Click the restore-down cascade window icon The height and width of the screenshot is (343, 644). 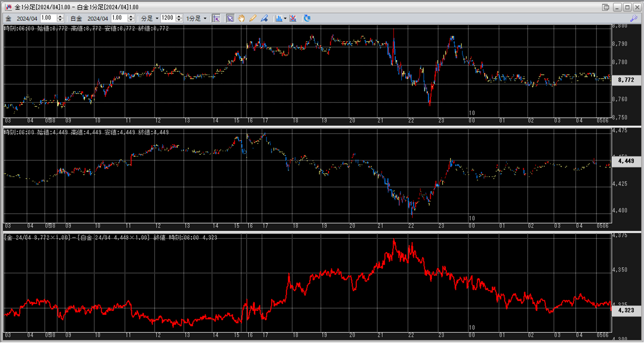[605, 7]
